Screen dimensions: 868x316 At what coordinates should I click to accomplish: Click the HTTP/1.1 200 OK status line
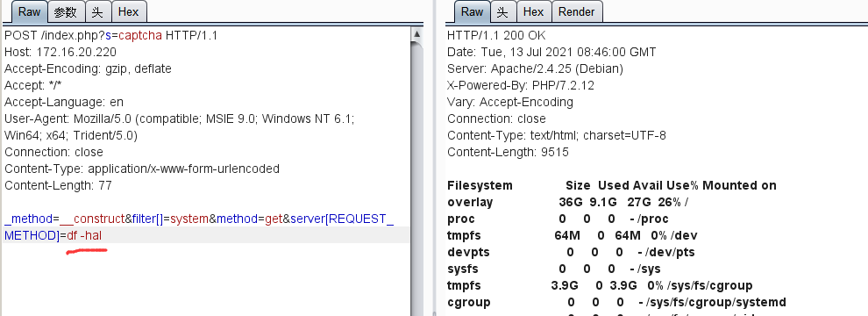496,35
